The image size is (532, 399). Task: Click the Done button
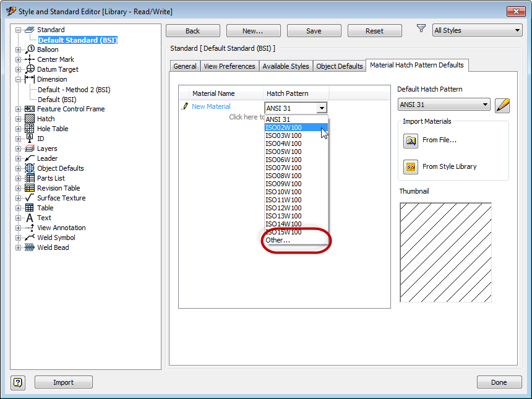(499, 382)
